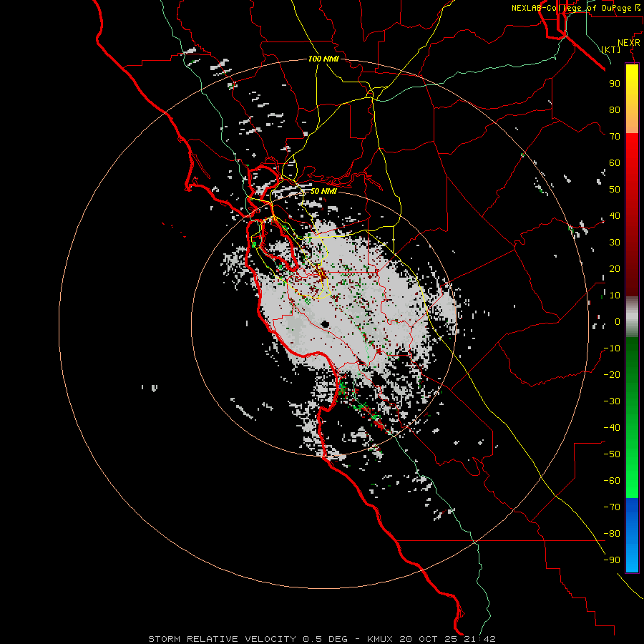644x644 pixels.
Task: Click the -90 scale value
Action: (x=612, y=560)
